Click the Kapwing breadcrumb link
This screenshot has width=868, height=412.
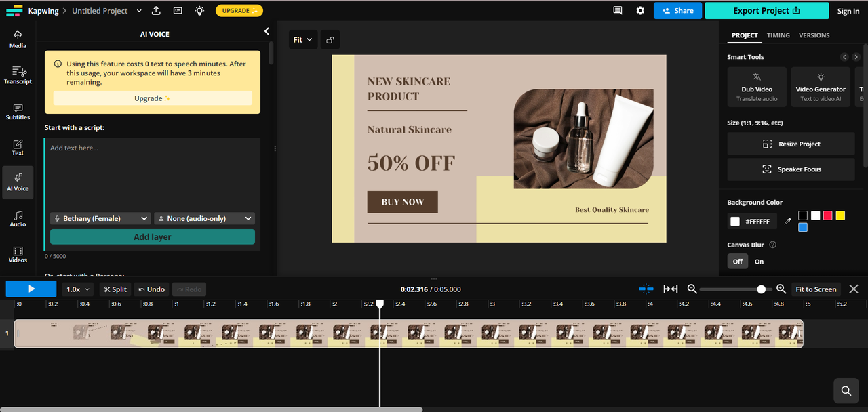click(x=42, y=11)
